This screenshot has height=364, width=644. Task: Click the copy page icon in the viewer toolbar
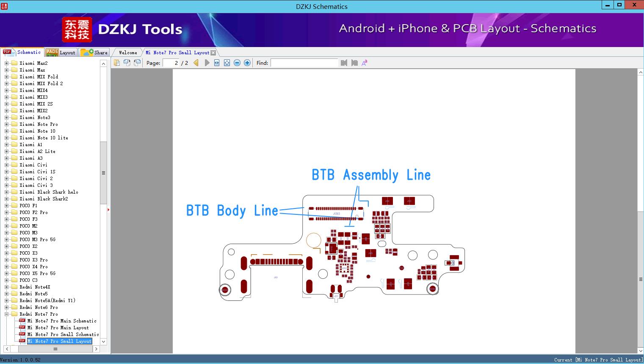point(116,63)
